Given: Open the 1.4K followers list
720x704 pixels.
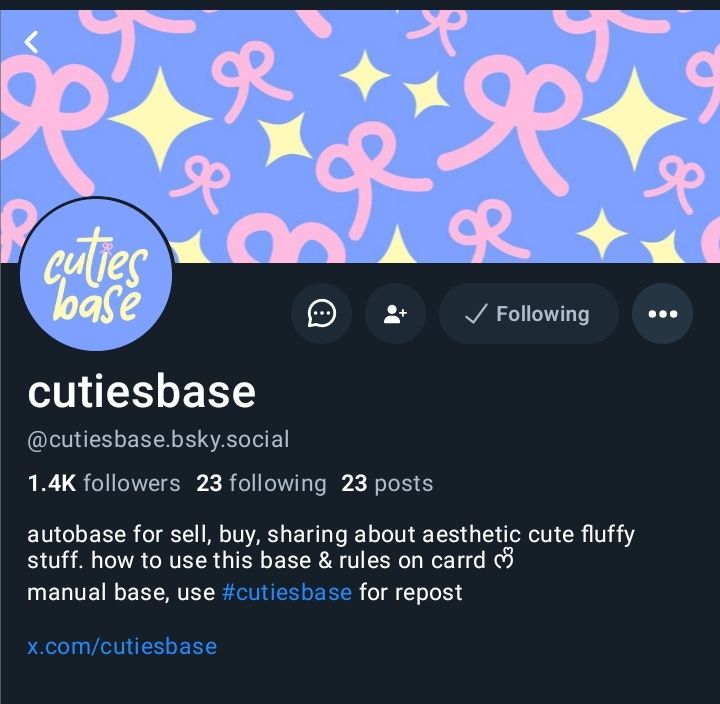Looking at the screenshot, I should click(x=104, y=483).
